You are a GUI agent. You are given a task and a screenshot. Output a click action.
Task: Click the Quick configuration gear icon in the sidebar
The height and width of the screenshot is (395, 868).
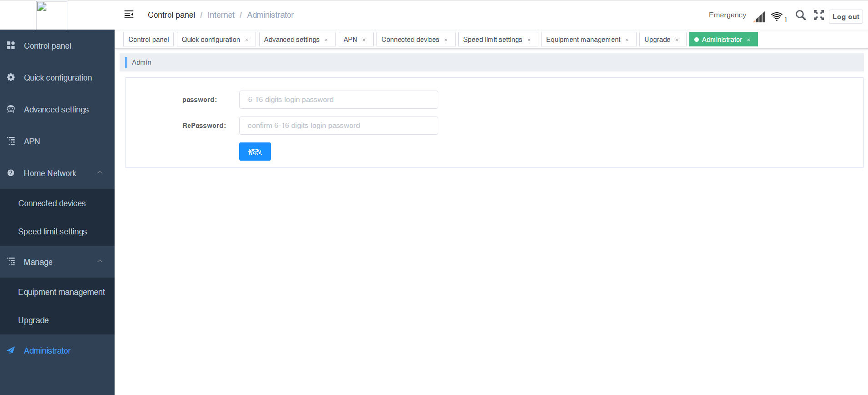tap(11, 77)
